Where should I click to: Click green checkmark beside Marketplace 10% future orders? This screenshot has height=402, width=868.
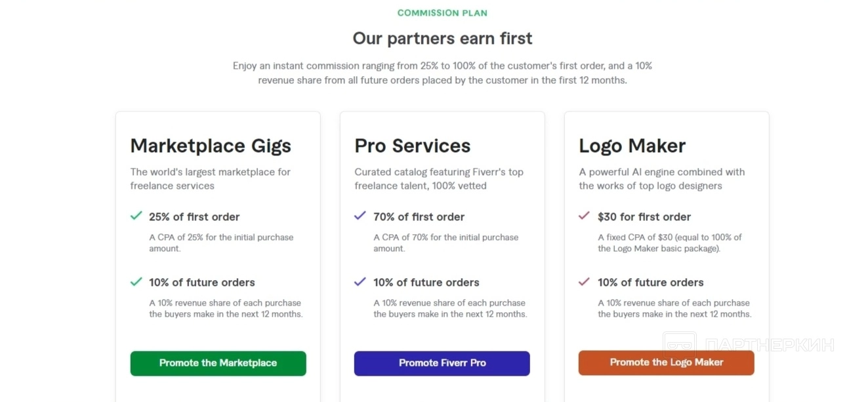tap(136, 282)
